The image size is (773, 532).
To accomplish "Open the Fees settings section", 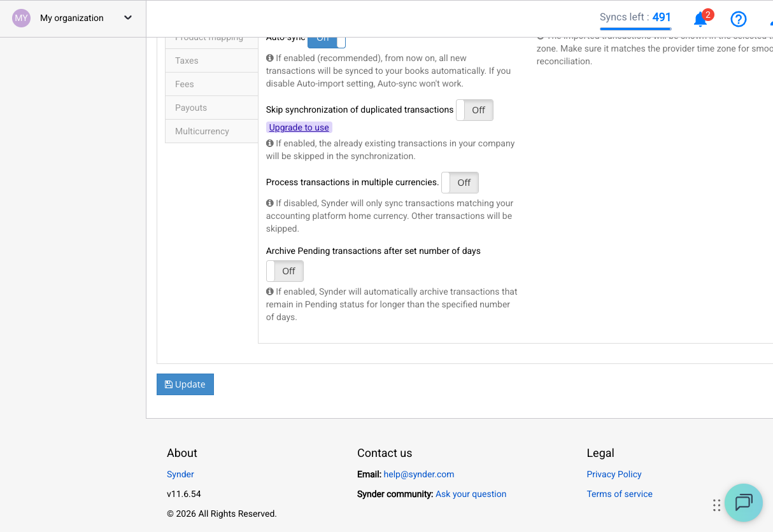I will click(184, 83).
